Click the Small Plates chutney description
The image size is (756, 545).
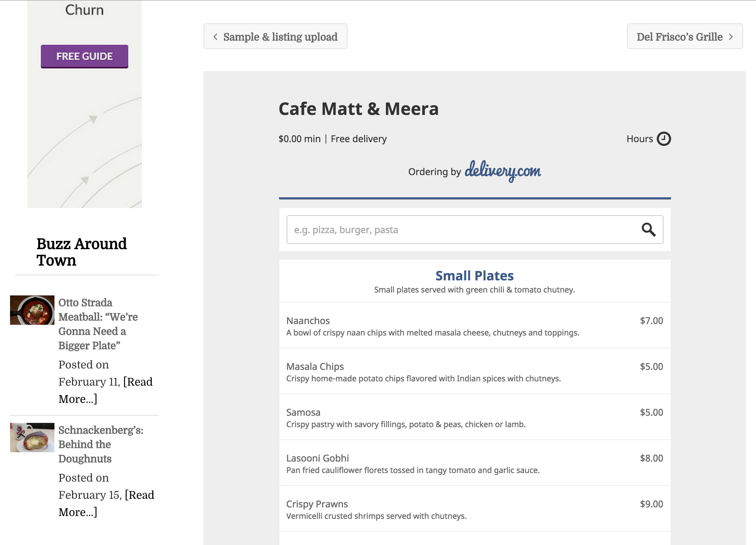[x=474, y=290]
